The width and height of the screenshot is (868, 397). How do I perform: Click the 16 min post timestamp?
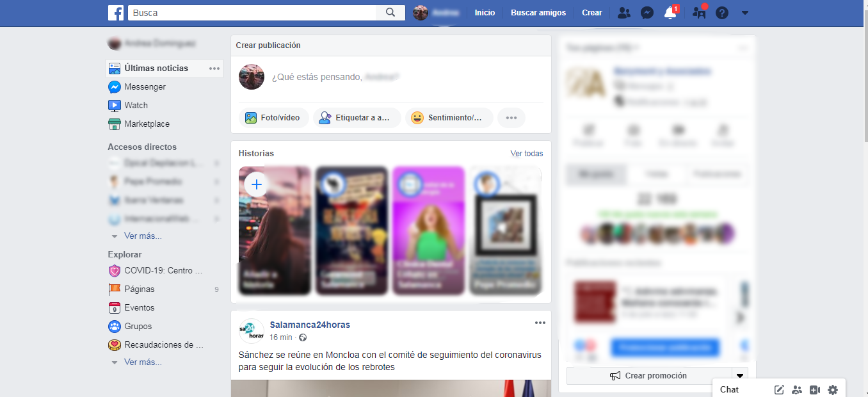[x=281, y=337]
